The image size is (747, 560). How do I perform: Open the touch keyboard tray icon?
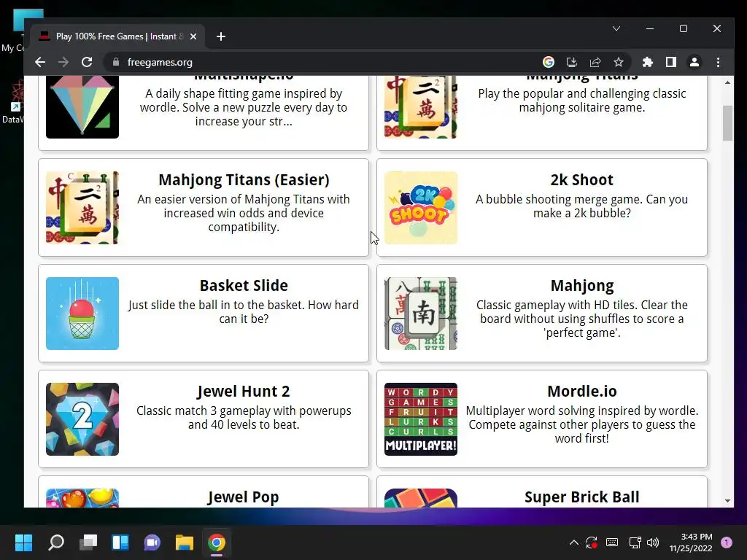click(x=612, y=542)
